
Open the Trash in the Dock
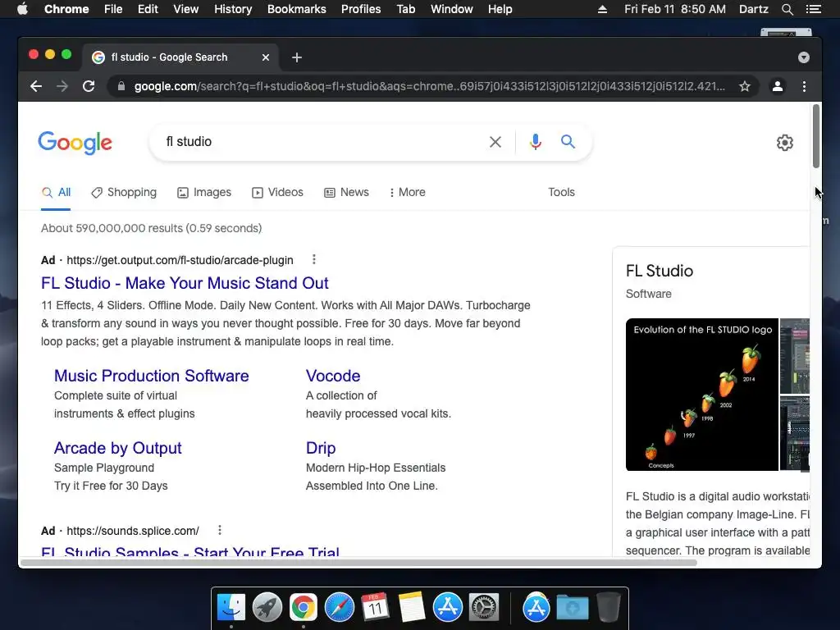[609, 607]
